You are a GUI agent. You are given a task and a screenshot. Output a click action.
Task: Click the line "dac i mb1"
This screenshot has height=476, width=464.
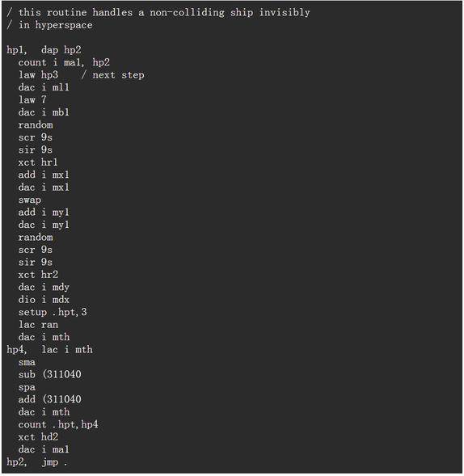44,112
